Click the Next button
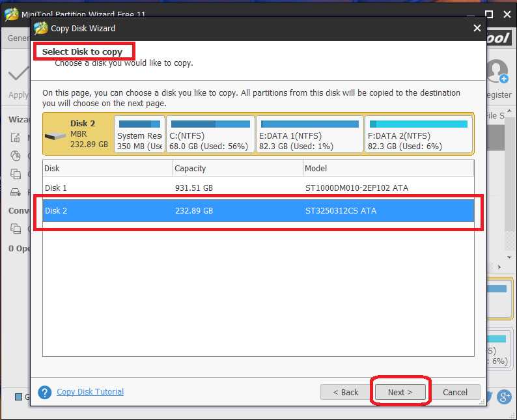This screenshot has width=517, height=420. 400,392
